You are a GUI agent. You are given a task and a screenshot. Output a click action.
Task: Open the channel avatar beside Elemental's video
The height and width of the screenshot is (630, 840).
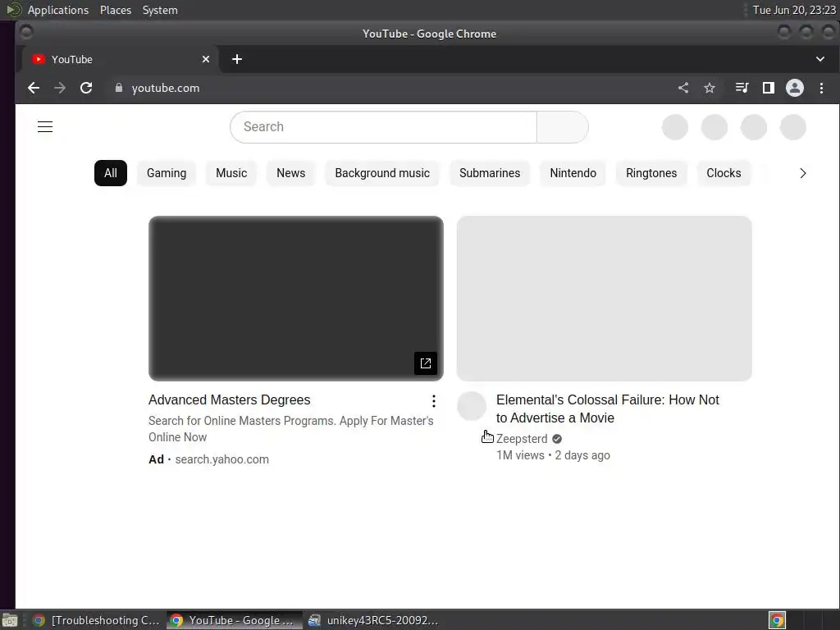coord(472,406)
